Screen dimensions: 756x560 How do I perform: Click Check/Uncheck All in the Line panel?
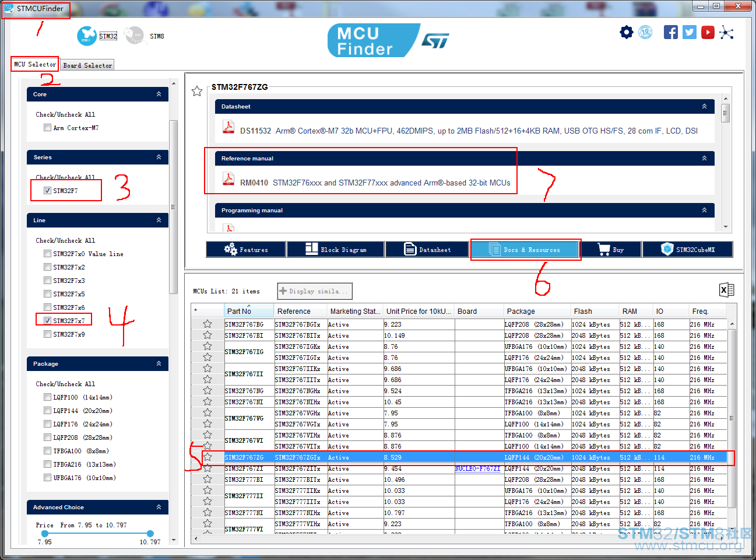(65, 240)
